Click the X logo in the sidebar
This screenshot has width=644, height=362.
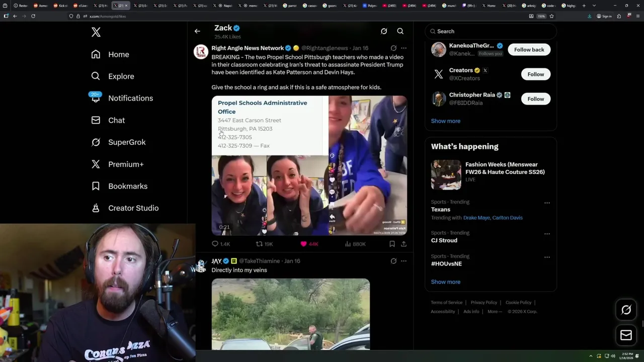[96, 32]
